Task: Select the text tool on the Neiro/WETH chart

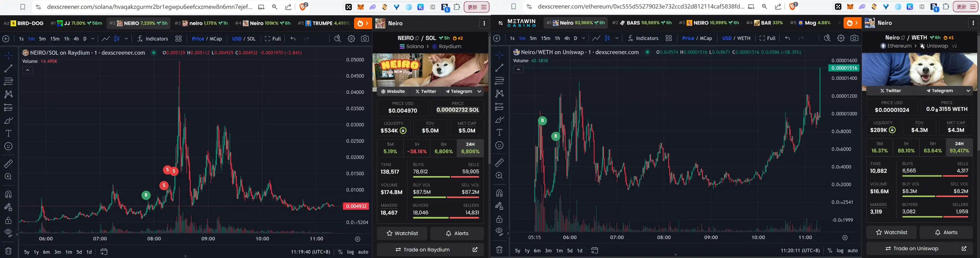Action: [499, 133]
